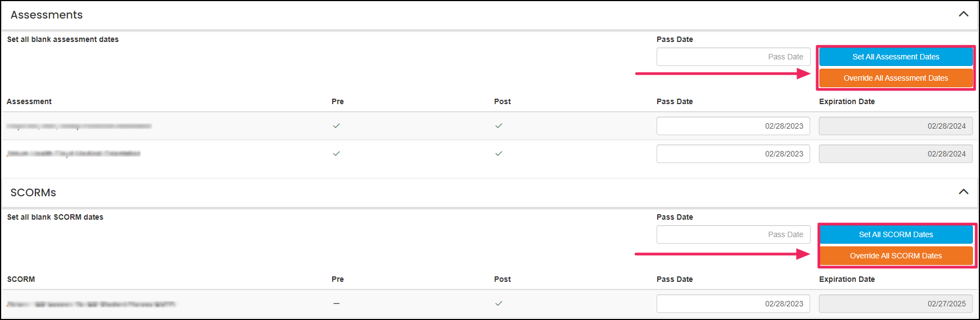The height and width of the screenshot is (320, 980).
Task: Click Set All SCORM Dates button
Action: pyautogui.click(x=896, y=234)
